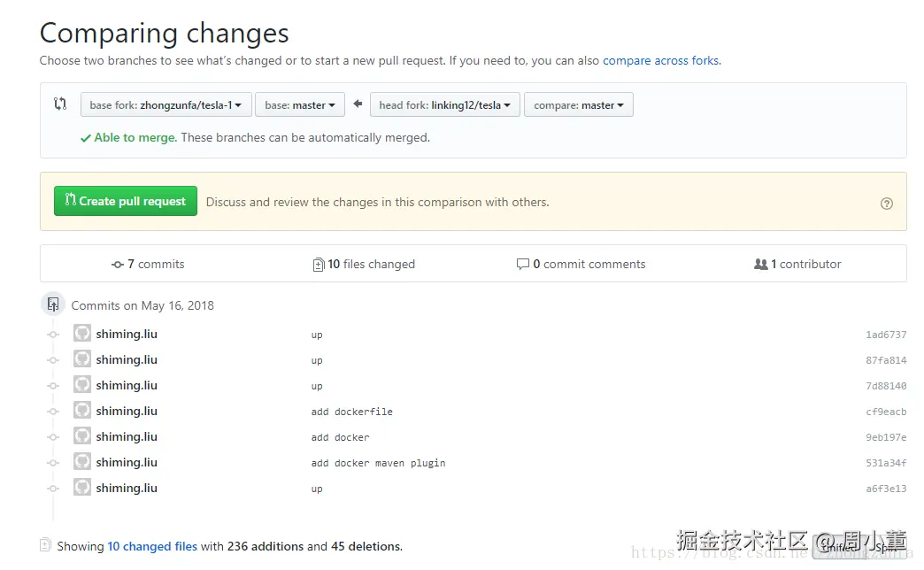The height and width of the screenshot is (570, 924).
Task: Click avatar of commit a6f3e13
Action: pos(82,487)
